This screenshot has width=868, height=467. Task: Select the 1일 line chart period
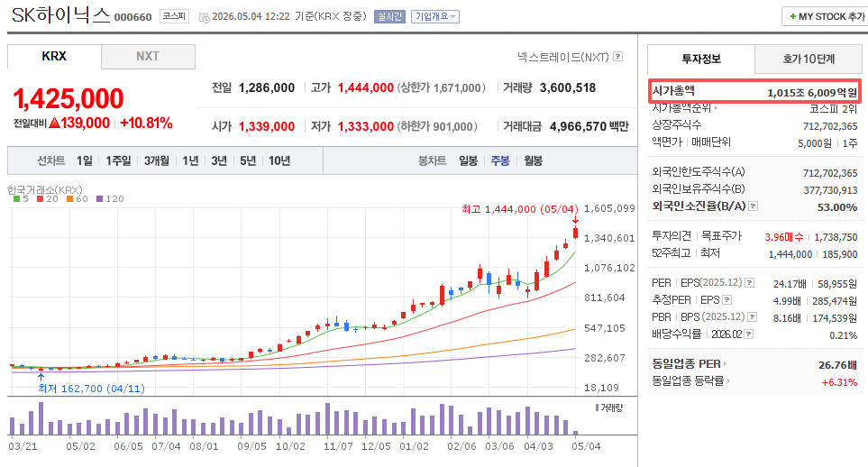coord(85,160)
